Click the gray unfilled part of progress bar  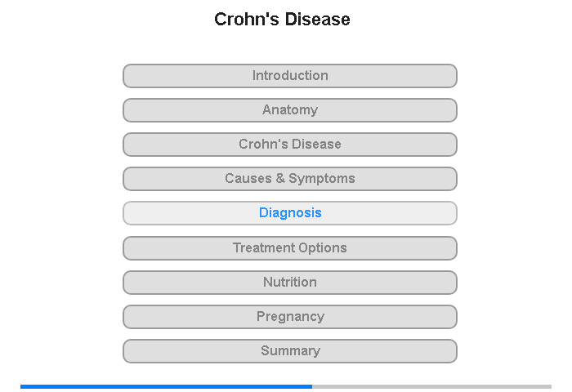[x=431, y=386]
